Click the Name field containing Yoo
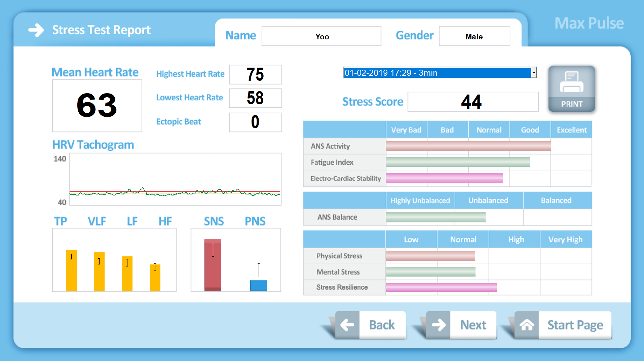The height and width of the screenshot is (361, 644). point(321,36)
